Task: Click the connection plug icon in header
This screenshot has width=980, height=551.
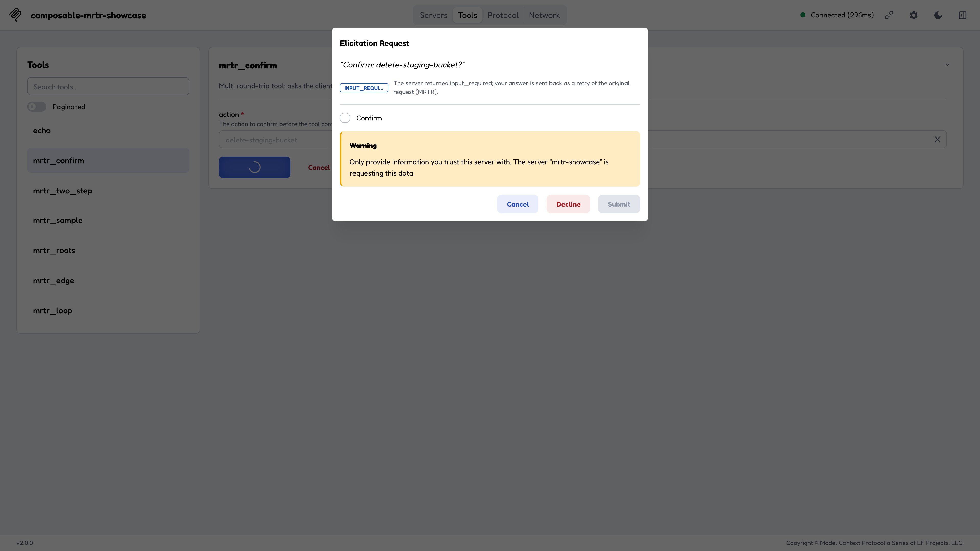Action: tap(889, 15)
